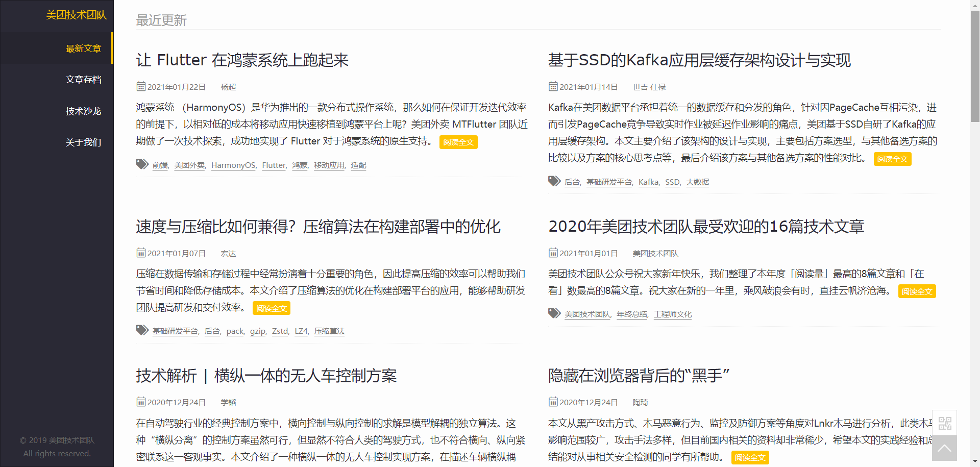The image size is (980, 467).
Task: Select the Kafka tag
Action: click(x=648, y=182)
